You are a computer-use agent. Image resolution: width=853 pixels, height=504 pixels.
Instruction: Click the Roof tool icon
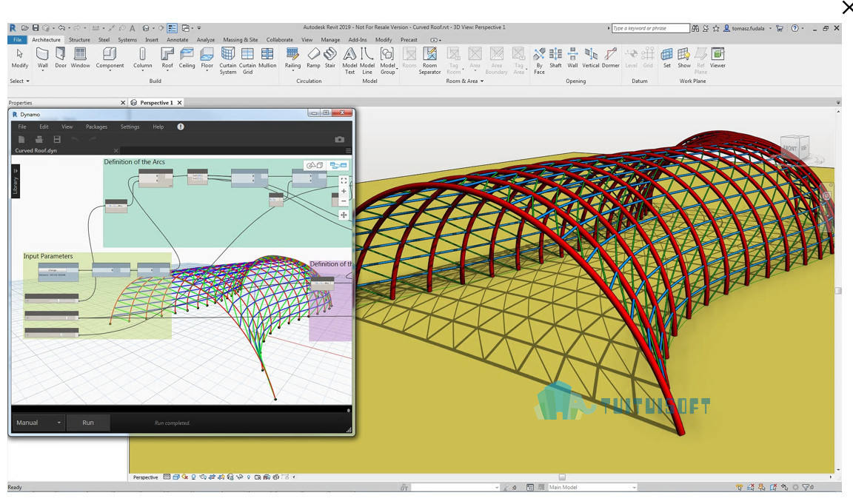click(x=167, y=54)
